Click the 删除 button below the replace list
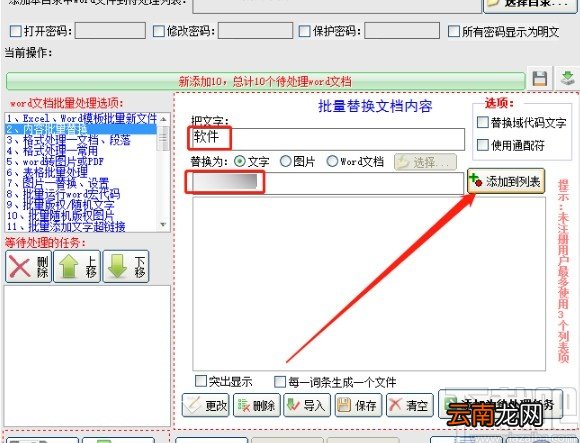The image size is (580, 443). [257, 405]
